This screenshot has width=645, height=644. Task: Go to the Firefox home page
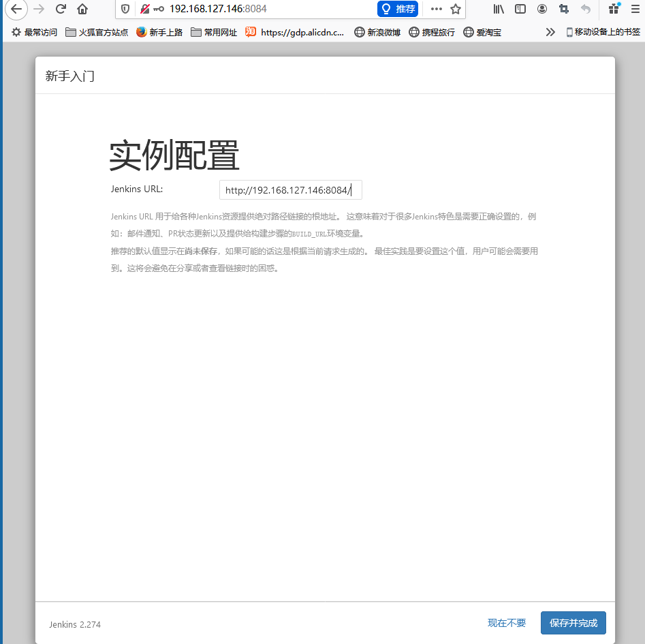pos(82,10)
